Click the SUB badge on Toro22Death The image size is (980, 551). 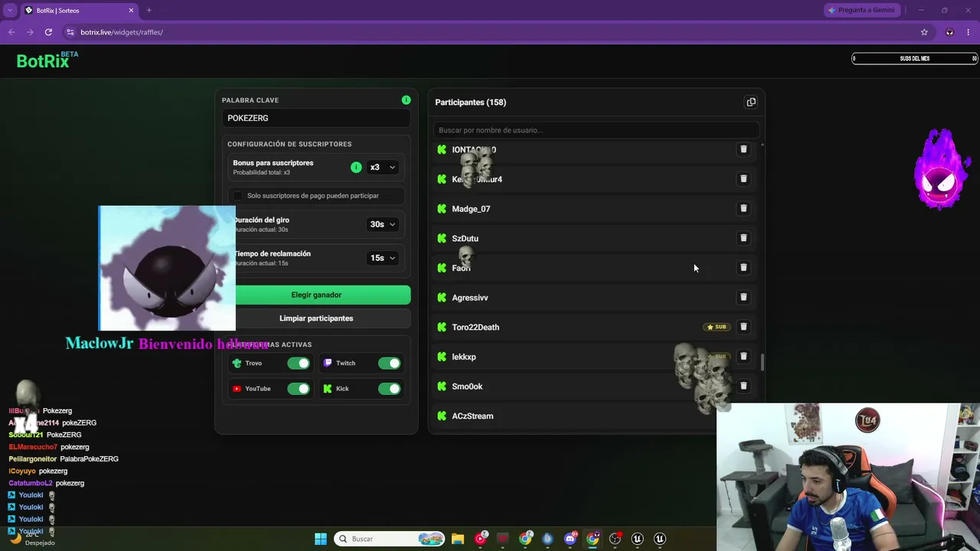(x=717, y=327)
